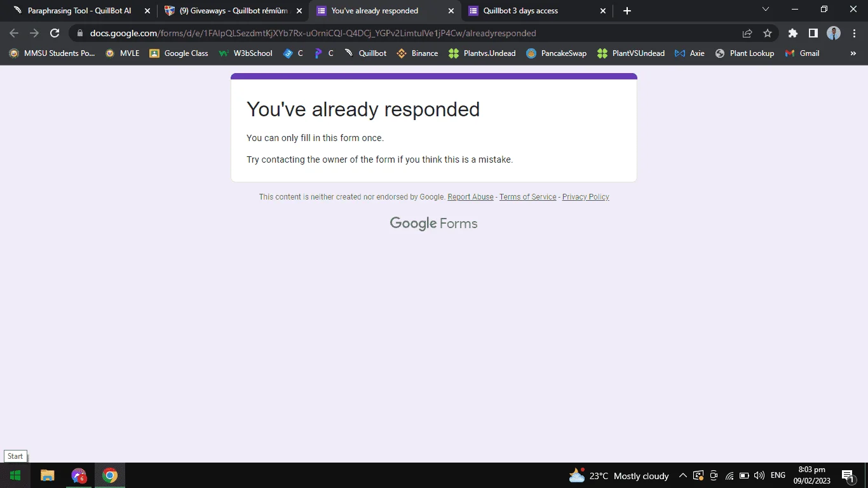The image size is (868, 488).
Task: Select the You've already responded tab
Action: coord(375,11)
